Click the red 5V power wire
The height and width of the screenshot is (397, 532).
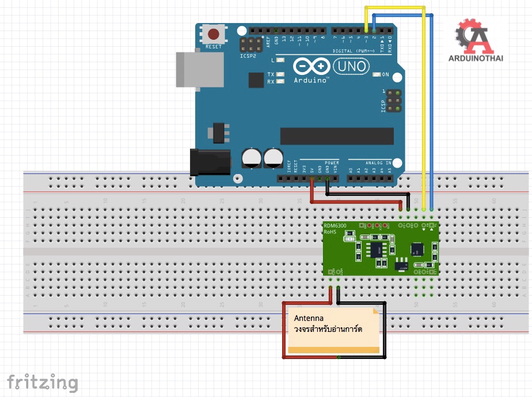(x=357, y=202)
